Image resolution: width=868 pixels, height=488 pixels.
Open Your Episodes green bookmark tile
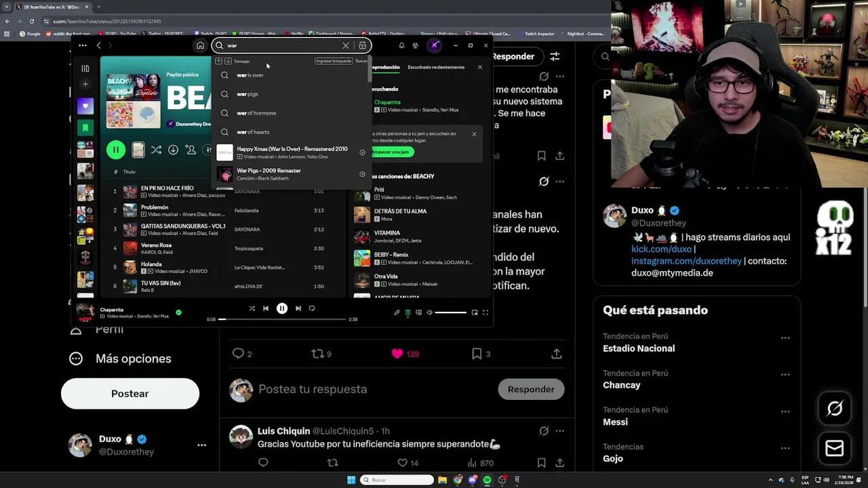[85, 127]
